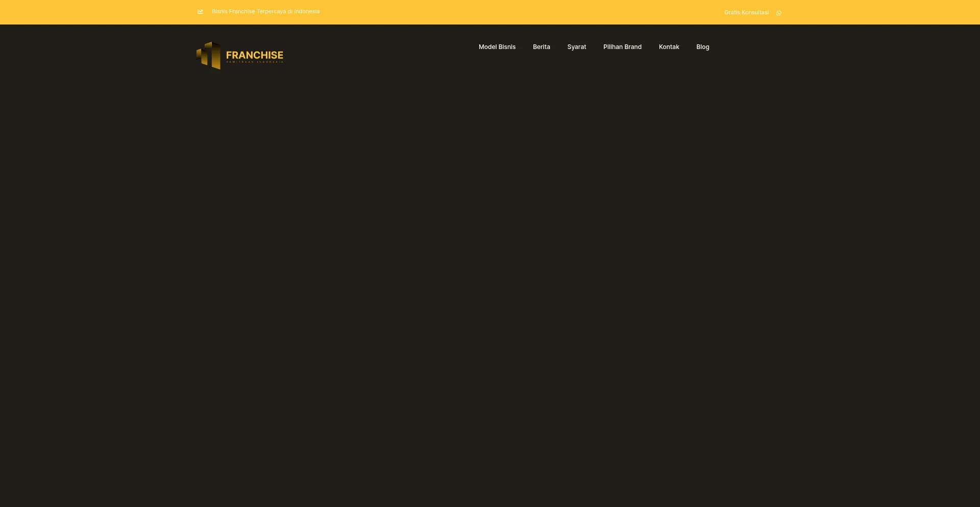Open the WhatsApp icon beside Gratis Konsultasi
980x507 pixels.
(x=778, y=13)
